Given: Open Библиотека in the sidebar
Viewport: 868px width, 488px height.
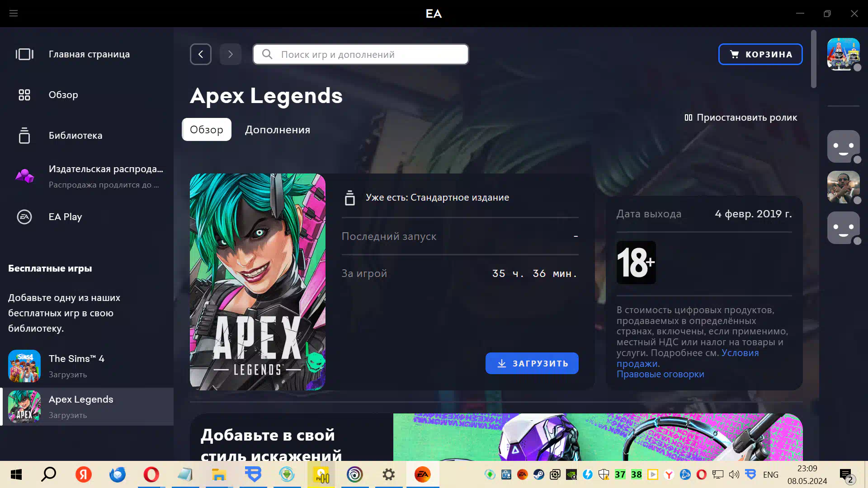Looking at the screenshot, I should [87, 136].
